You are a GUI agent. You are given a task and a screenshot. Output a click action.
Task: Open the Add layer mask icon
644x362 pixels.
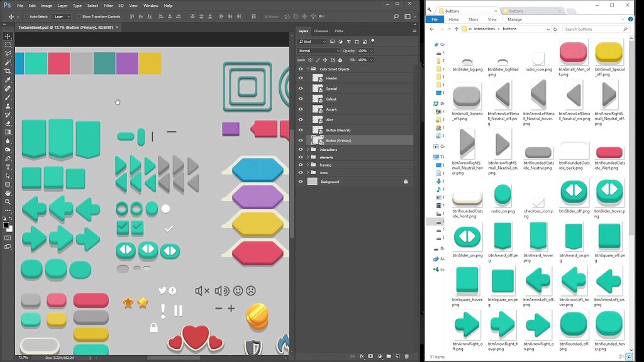(x=370, y=356)
